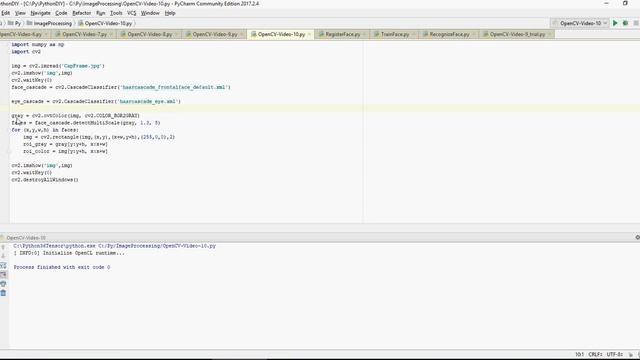Image resolution: width=640 pixels, height=360 pixels.
Task: Minimize the PyCharm window
Action: (x=606, y=3)
